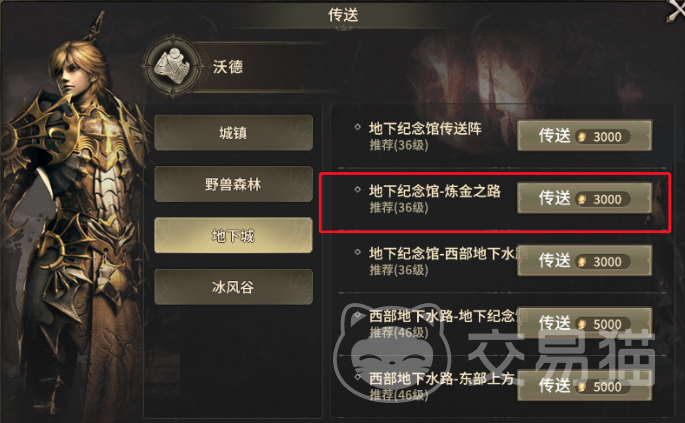Click coin icon on 西部地下水路 3000 button
This screenshot has width=685, height=423.
coord(581,262)
